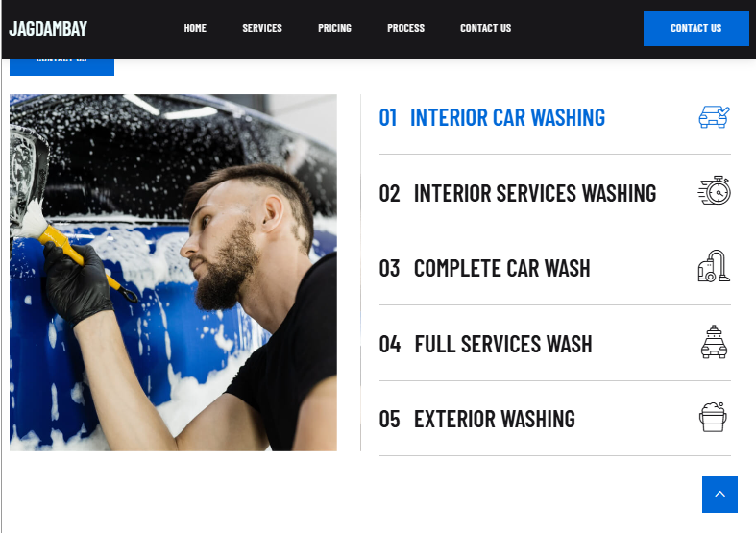Viewport: 756px width, 533px height.
Task: Select Process in the navigation bar
Action: 405,28
